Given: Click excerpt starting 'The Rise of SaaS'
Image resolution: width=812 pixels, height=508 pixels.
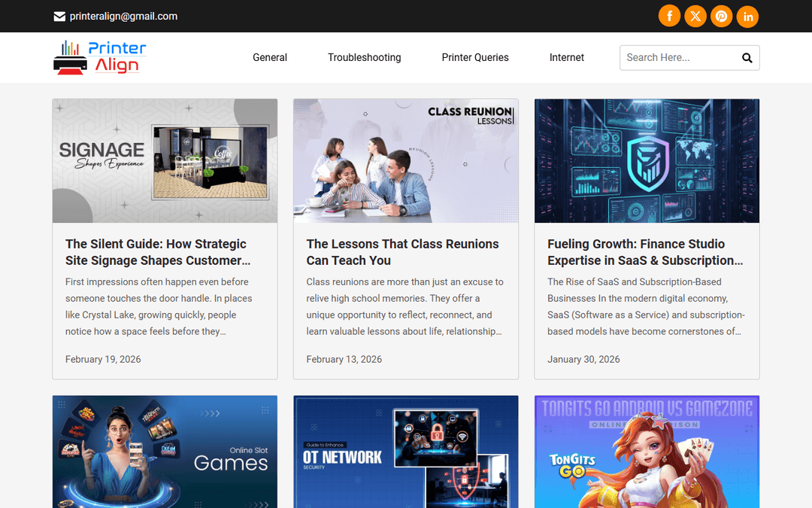Looking at the screenshot, I should (646, 306).
